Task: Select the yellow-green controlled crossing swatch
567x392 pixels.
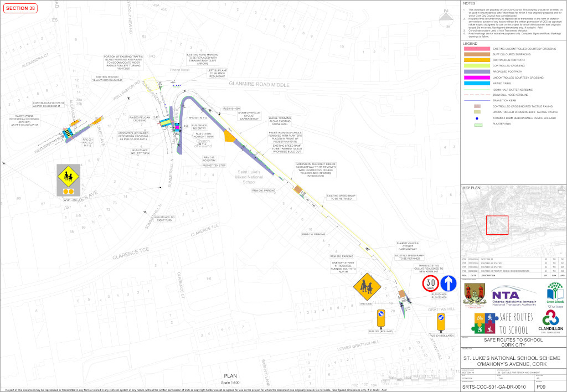Action: point(477,66)
